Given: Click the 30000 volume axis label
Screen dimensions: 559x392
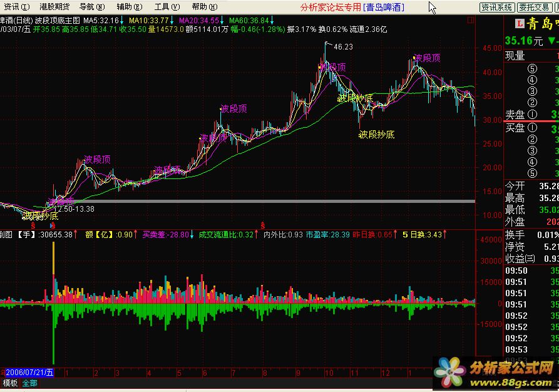Looking at the screenshot, I should [x=491, y=261].
